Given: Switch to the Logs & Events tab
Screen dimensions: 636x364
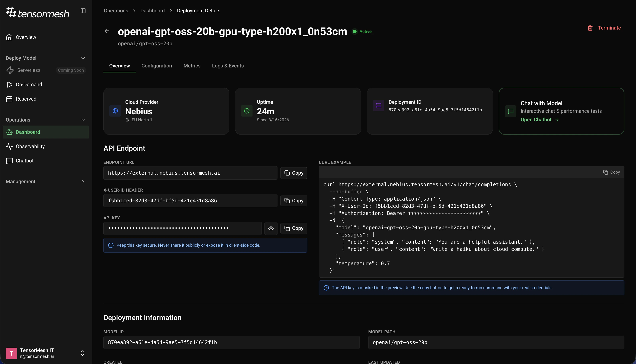Looking at the screenshot, I should 228,66.
